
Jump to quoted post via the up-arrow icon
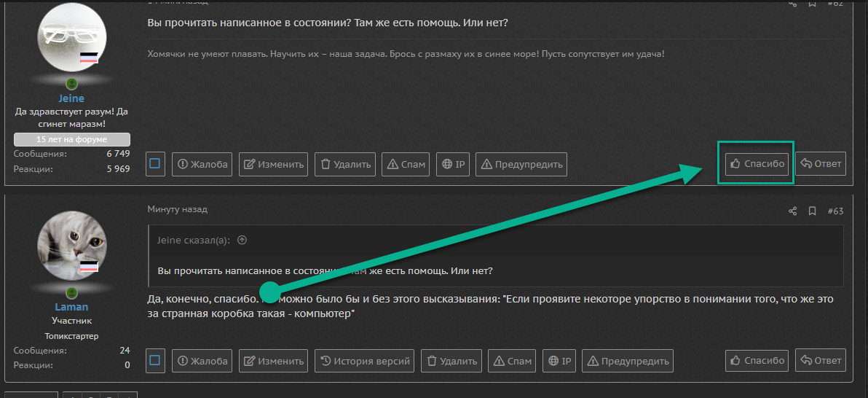click(241, 241)
